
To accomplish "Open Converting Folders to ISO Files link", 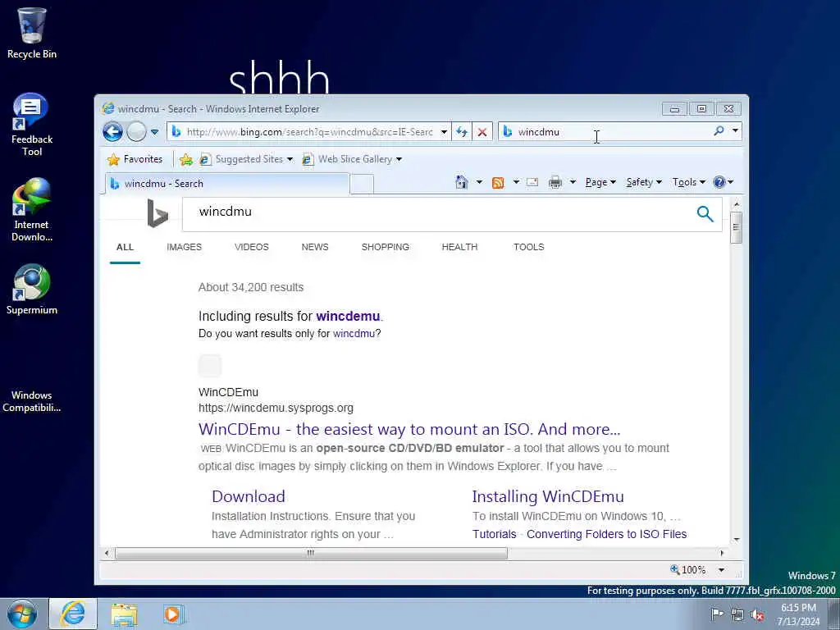I will [606, 534].
